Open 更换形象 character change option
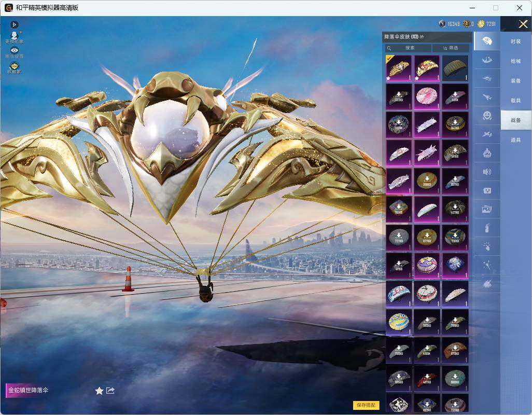Image resolution: width=532 pixels, height=415 pixels. pyautogui.click(x=14, y=37)
